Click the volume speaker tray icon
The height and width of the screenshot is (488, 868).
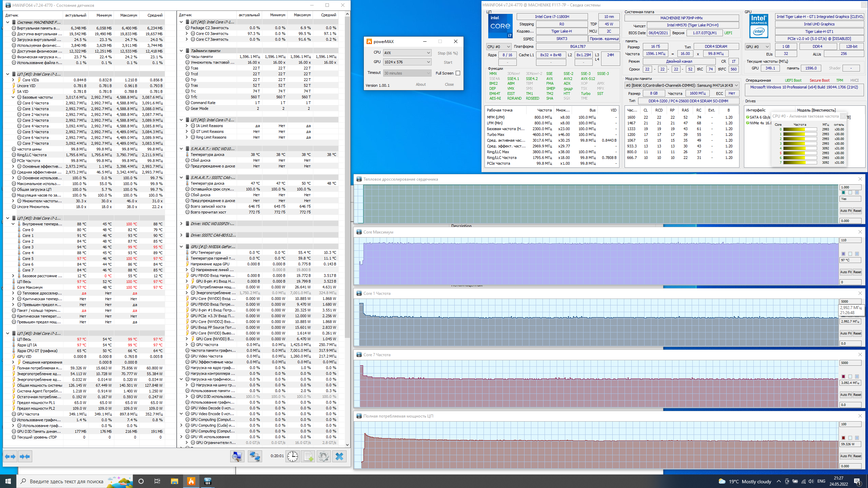[x=811, y=481]
